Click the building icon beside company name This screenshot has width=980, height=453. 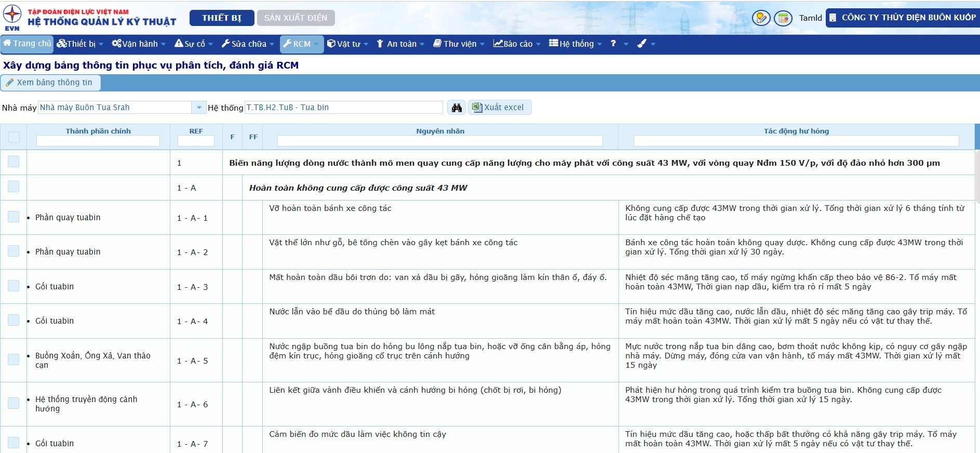[x=833, y=18]
